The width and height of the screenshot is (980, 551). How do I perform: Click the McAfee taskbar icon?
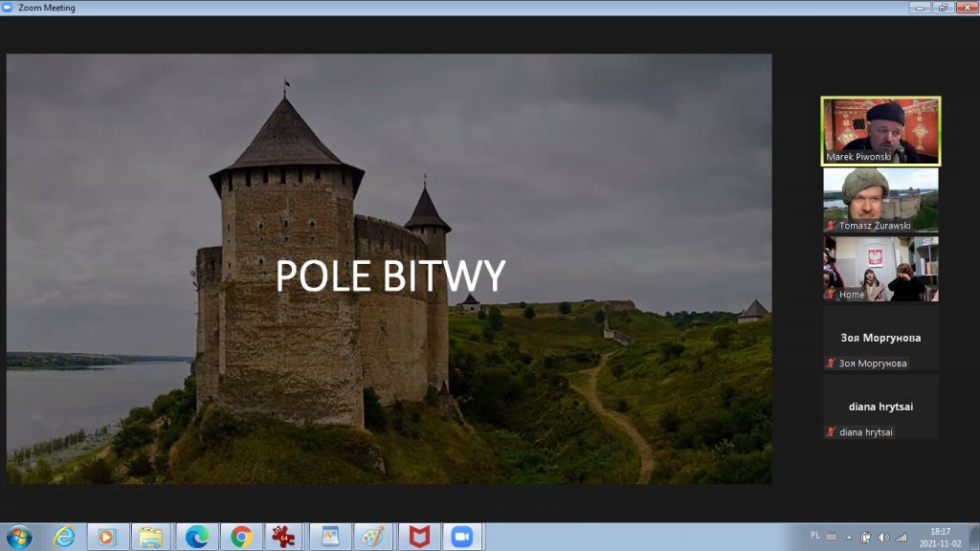tap(417, 537)
